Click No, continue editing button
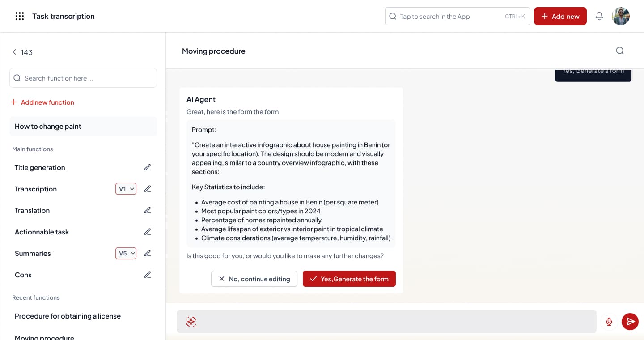 pos(254,279)
